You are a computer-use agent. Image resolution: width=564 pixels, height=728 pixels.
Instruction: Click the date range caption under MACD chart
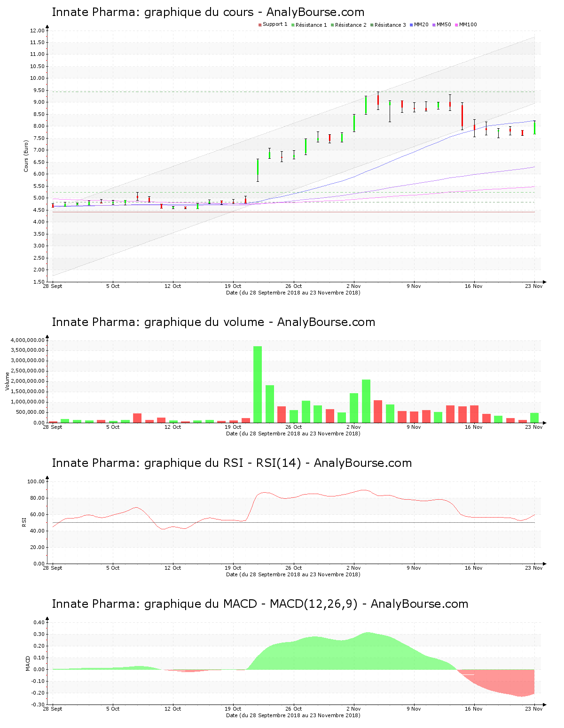pyautogui.click(x=293, y=715)
